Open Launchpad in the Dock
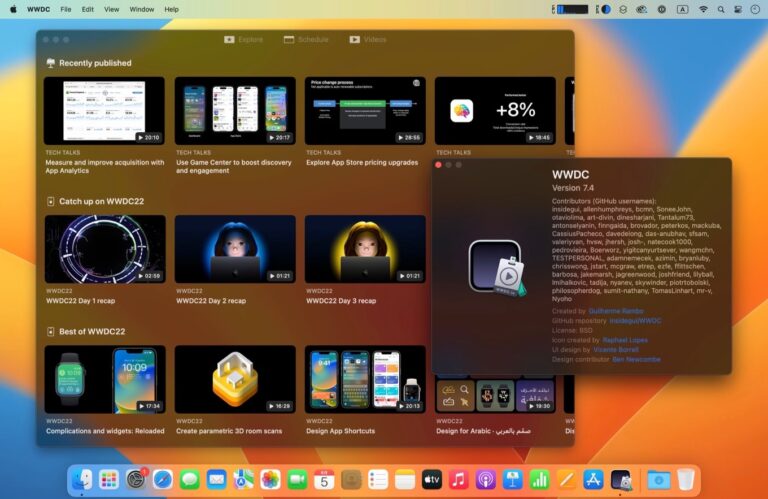 click(109, 479)
